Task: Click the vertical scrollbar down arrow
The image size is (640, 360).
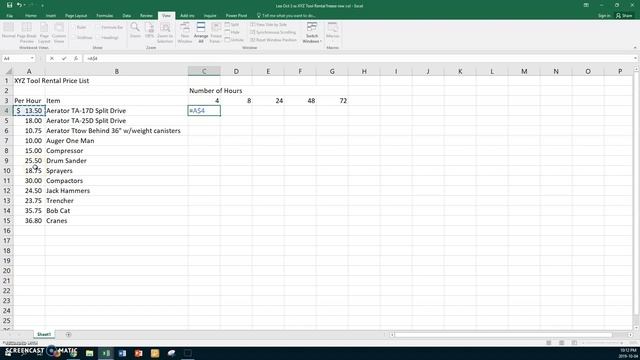Action: 636,327
